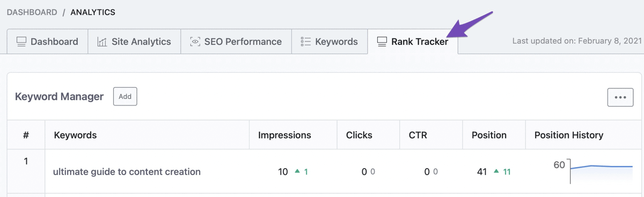
Task: Sort by the Impressions column header
Action: (284, 135)
